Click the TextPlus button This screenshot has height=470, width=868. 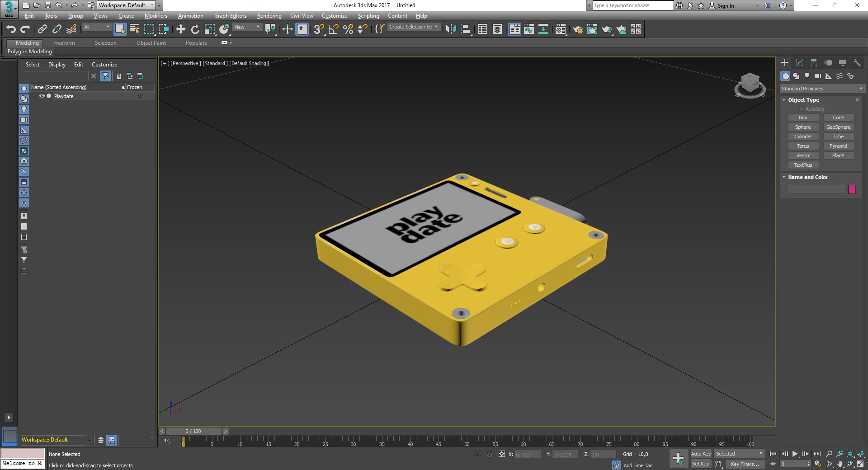click(x=803, y=165)
